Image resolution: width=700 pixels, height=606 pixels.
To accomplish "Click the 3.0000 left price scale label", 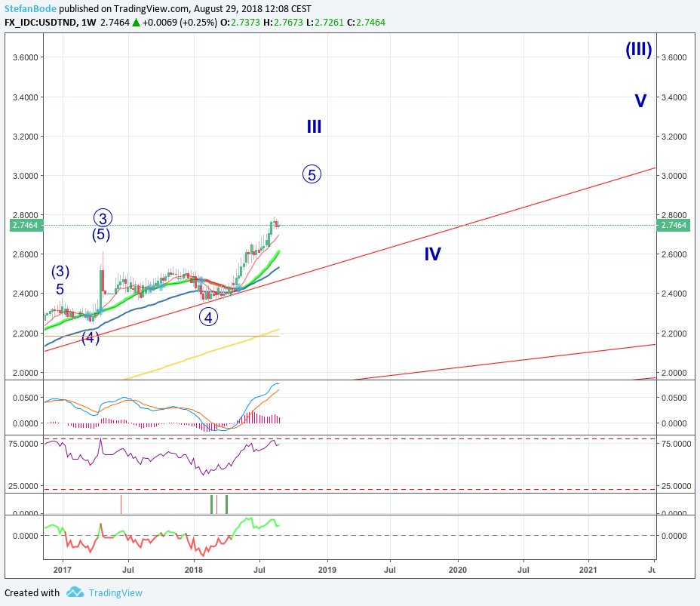I will [x=26, y=176].
